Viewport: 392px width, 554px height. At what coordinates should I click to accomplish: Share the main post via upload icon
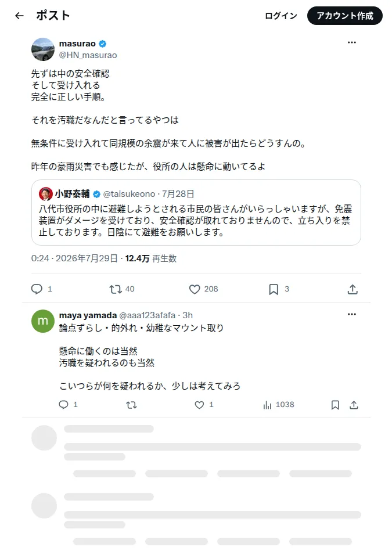coord(353,289)
